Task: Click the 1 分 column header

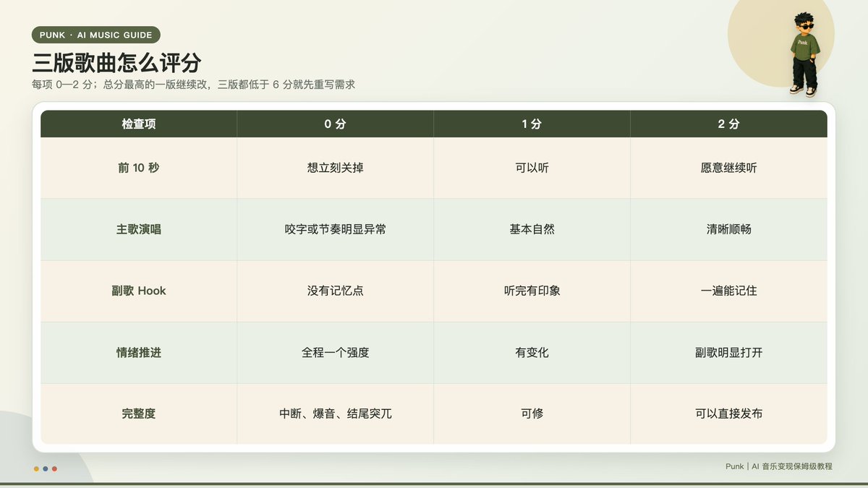Action: point(532,124)
